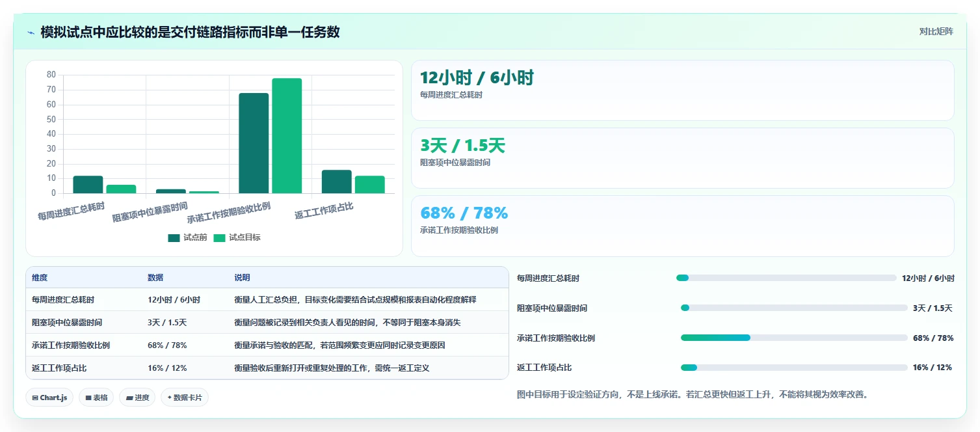This screenshot has width=980, height=432.
Task: Toggle the 试点目标 legend swatch
Action: pyautogui.click(x=219, y=237)
